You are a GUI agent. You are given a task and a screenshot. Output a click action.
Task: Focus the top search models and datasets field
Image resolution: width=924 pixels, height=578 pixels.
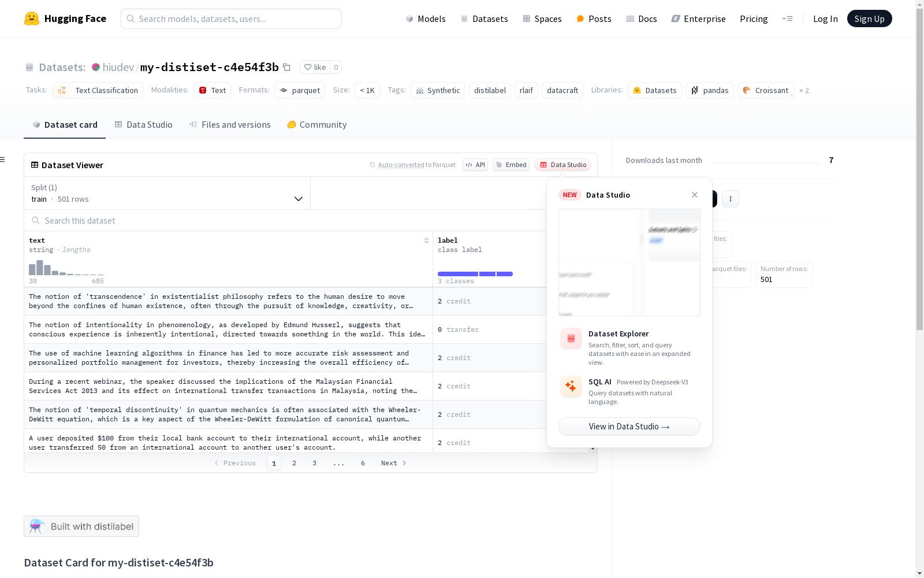[231, 18]
